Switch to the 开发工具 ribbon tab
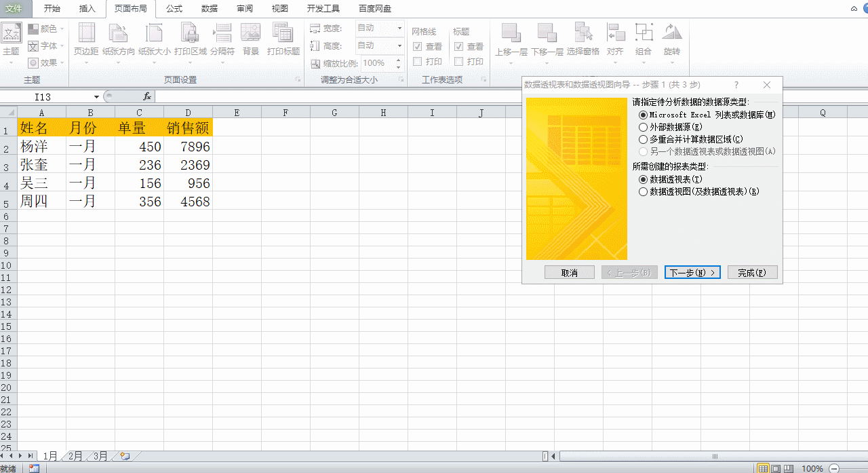 (323, 9)
